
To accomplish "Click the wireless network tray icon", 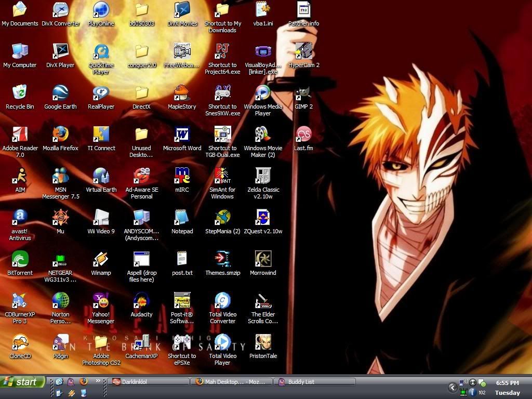I will point(463,383).
